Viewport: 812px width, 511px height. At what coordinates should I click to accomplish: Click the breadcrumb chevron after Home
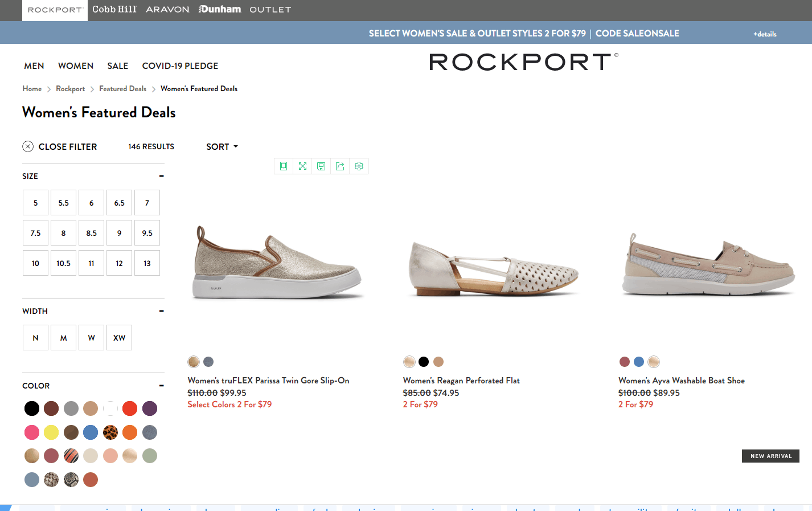[x=49, y=89]
